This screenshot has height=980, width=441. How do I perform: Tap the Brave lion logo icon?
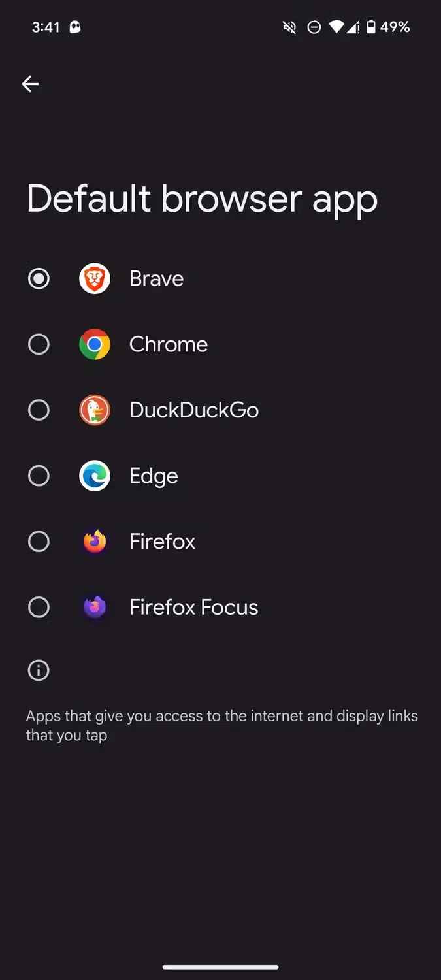tap(95, 279)
